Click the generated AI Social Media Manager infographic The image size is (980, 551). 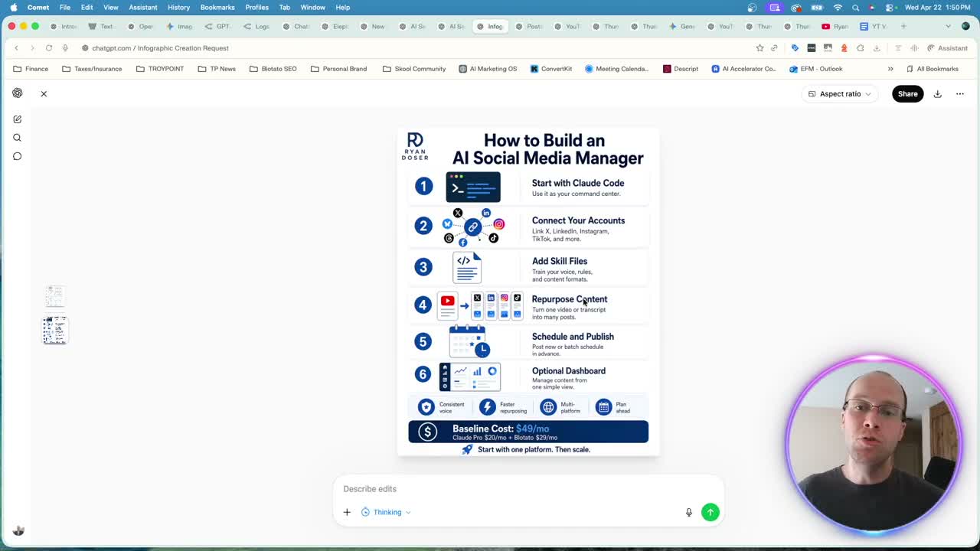528,292
